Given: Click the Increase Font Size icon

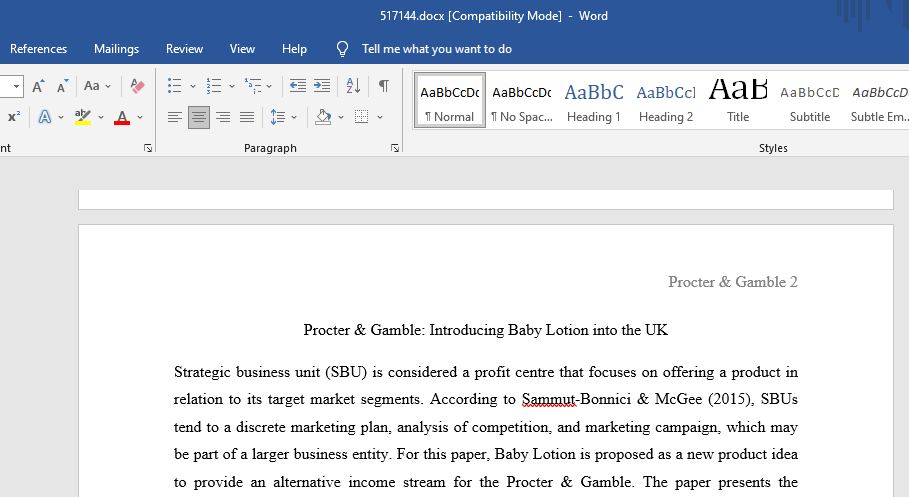Looking at the screenshot, I should point(38,86).
